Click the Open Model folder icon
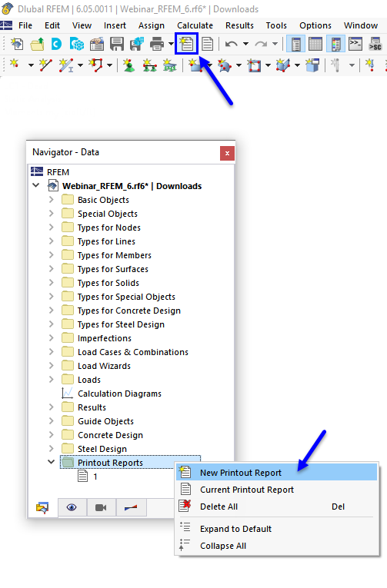This screenshot has height=588, width=387. (x=37, y=44)
